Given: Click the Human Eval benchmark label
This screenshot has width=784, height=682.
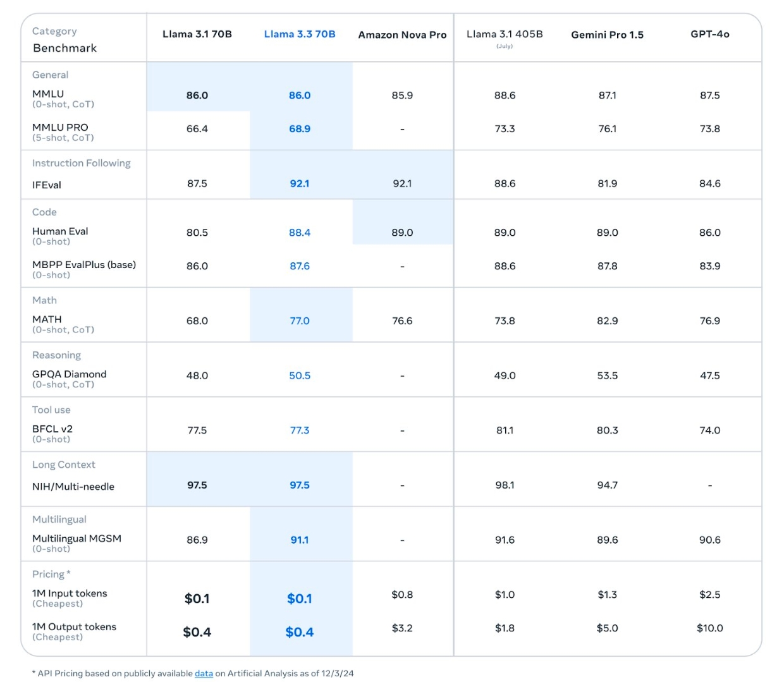Looking at the screenshot, I should [x=60, y=231].
